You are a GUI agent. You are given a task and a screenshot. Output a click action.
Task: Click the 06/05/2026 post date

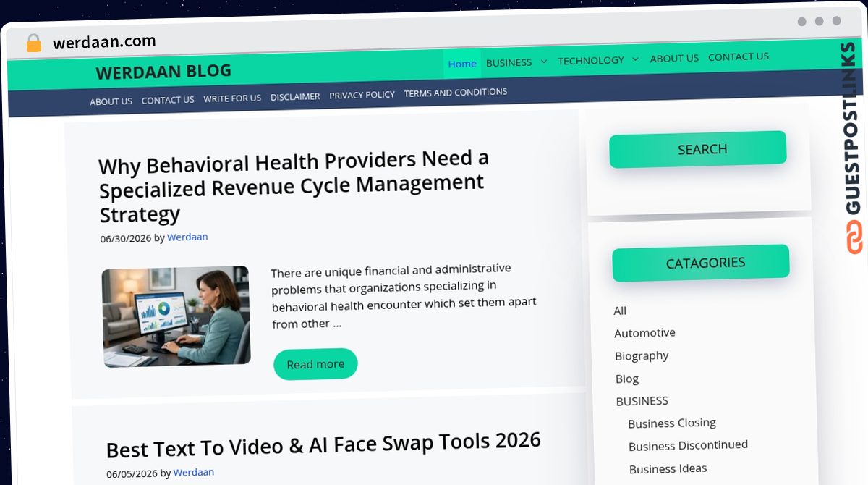[x=132, y=473]
